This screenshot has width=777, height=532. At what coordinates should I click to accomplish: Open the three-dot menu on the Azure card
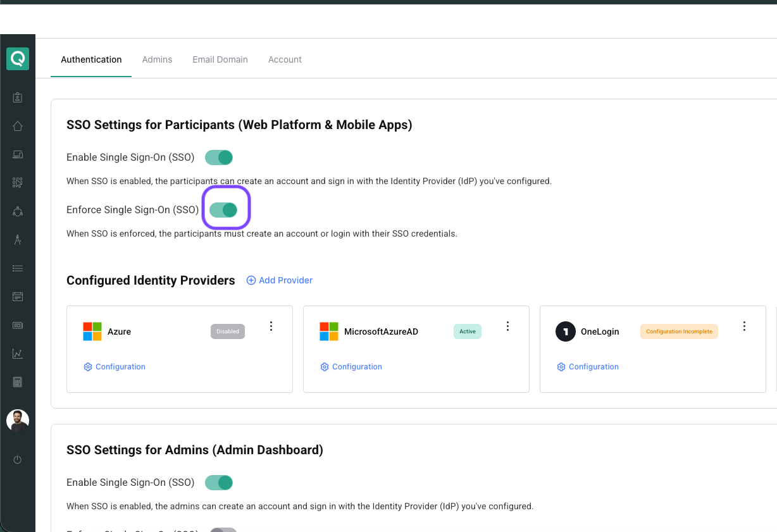[271, 326]
